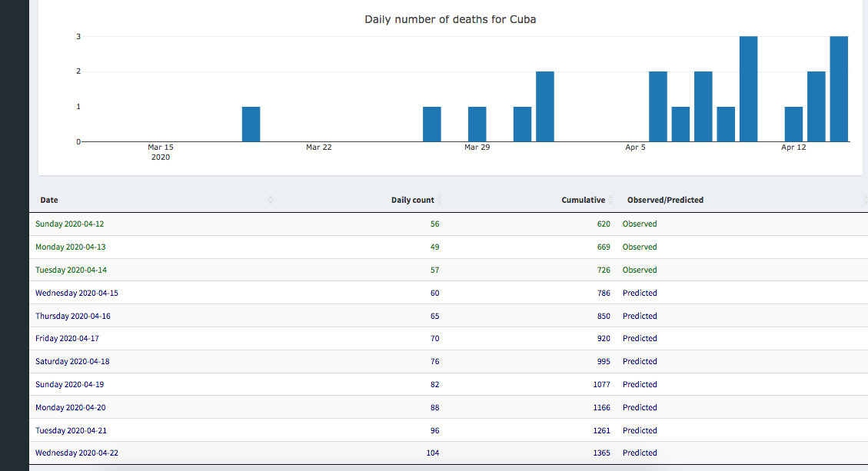Click the leftmost bar in the chart

coord(251,124)
